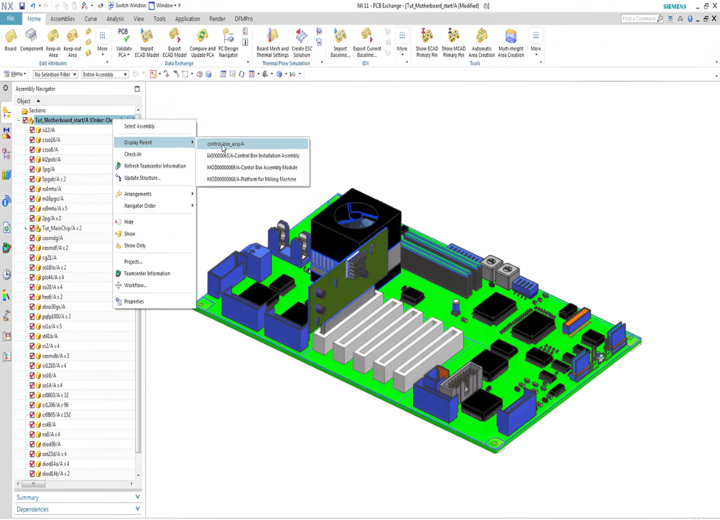Screen dimensions: 720x520
Task: Run Validate PCA
Action: 124,42
